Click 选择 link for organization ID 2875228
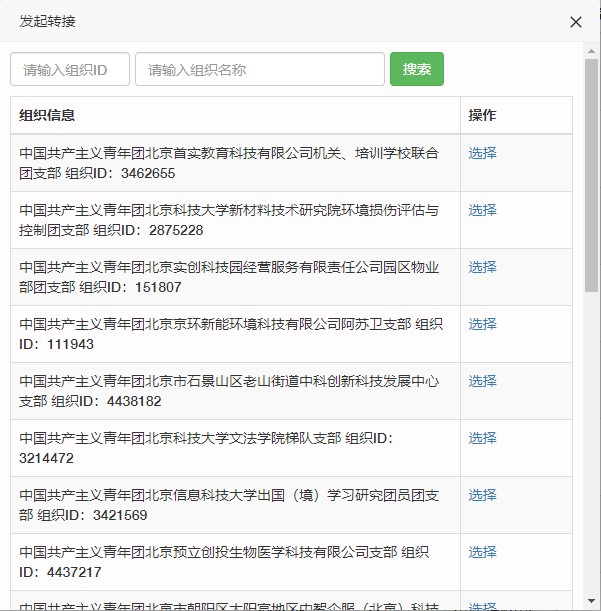Viewport: 601px width, 611px height. click(x=482, y=210)
